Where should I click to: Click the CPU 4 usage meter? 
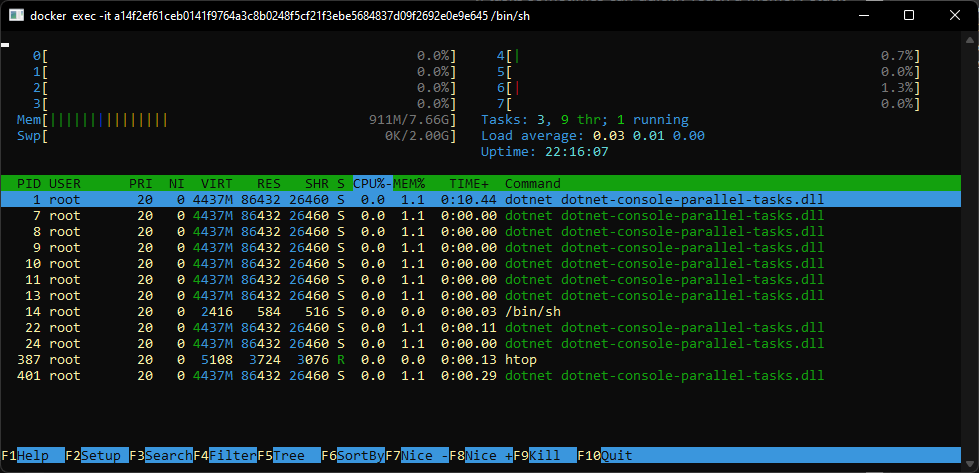[x=709, y=56]
